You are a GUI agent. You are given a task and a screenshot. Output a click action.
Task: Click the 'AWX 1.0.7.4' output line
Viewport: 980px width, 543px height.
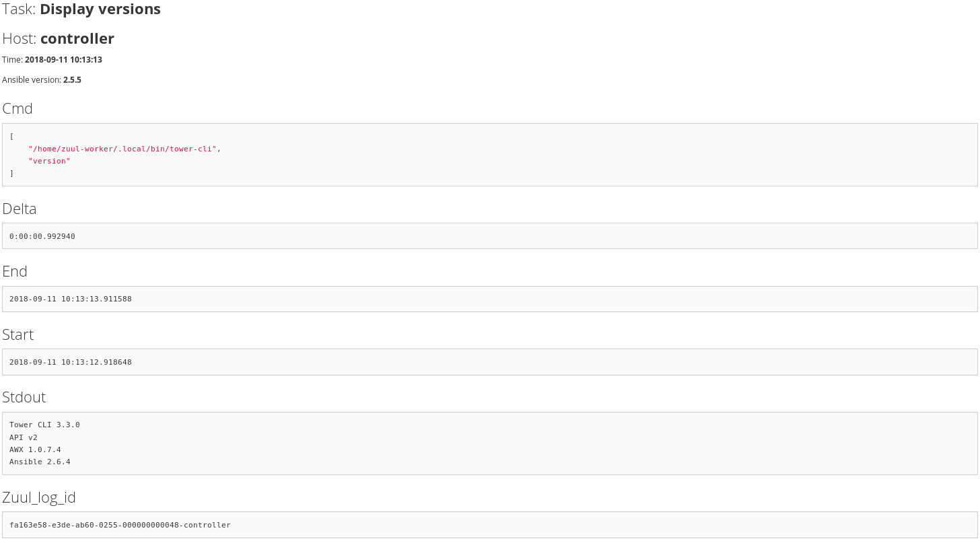pyautogui.click(x=35, y=449)
